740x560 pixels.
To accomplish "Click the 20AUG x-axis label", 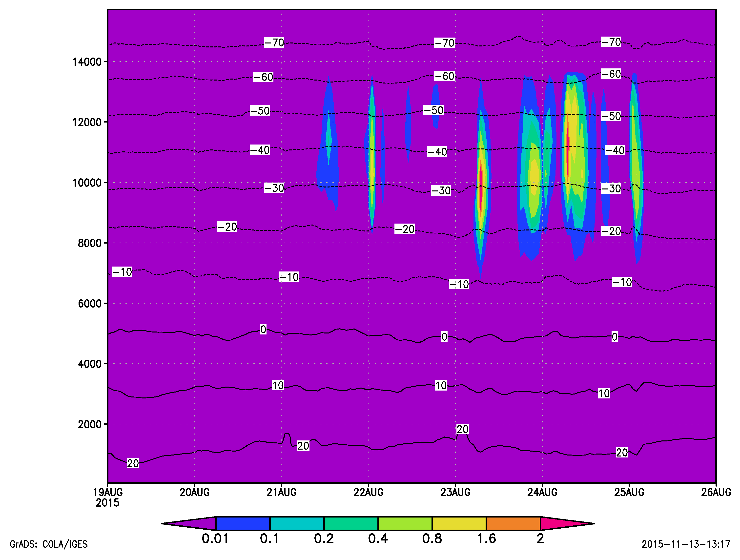I will 194,492.
